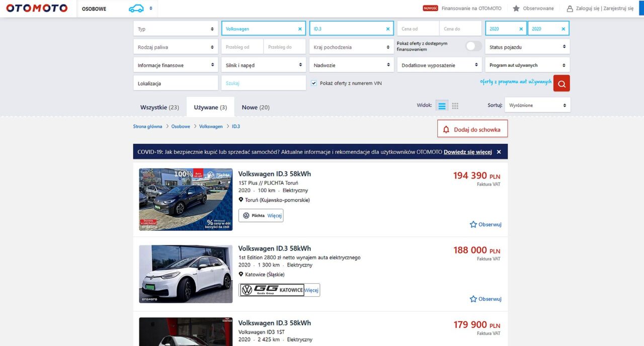Clear the Volkswagen brand filter

click(x=300, y=29)
